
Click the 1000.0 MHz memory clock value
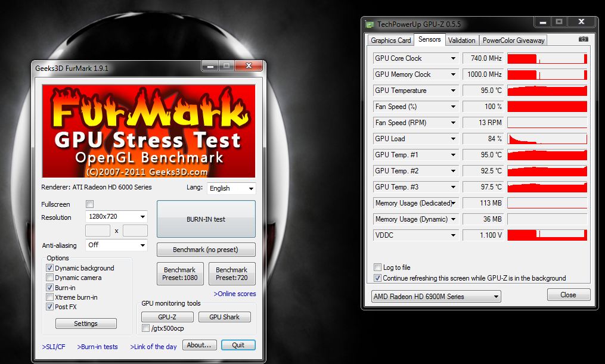click(483, 74)
